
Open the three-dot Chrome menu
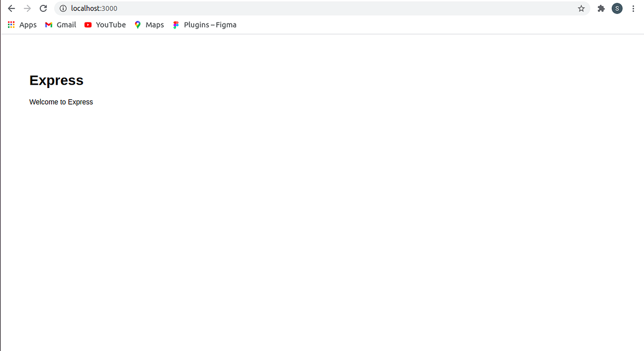[x=633, y=8]
